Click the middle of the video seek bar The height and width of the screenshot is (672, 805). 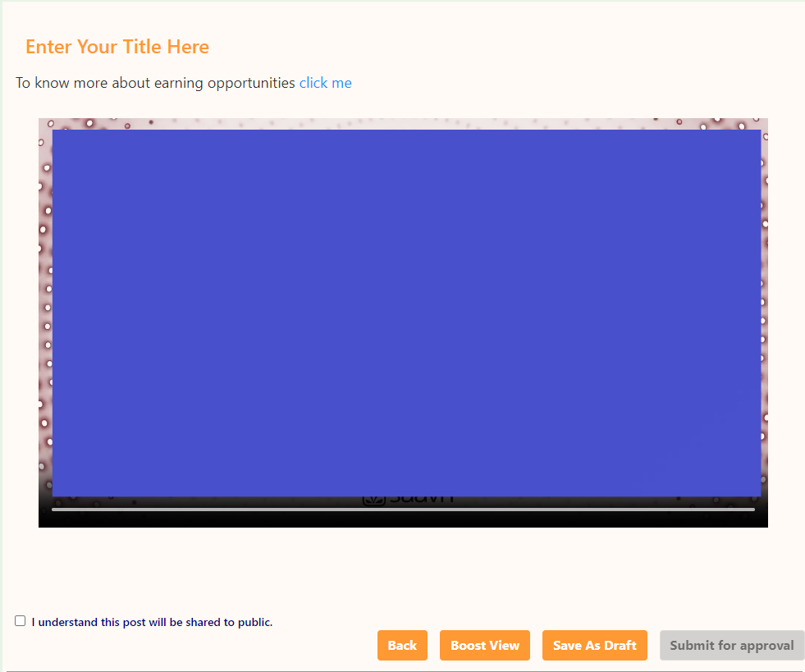(x=403, y=510)
